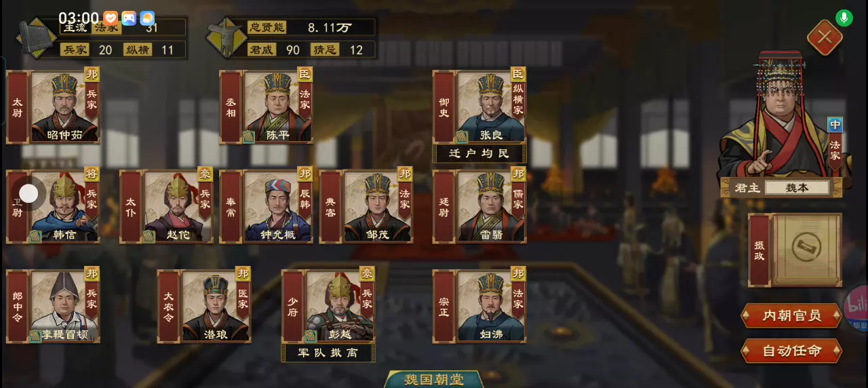
Task: Tap the 军队撤离 label under 彭越
Action: pyautogui.click(x=328, y=353)
